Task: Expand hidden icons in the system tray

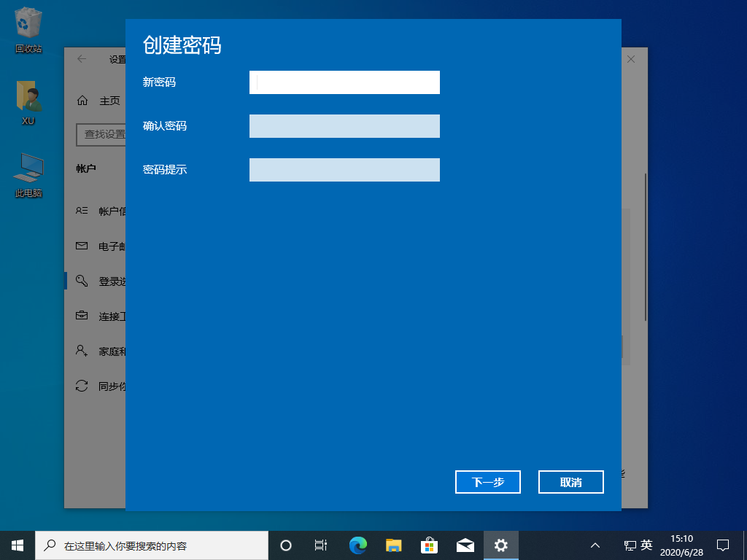Action: (x=596, y=545)
